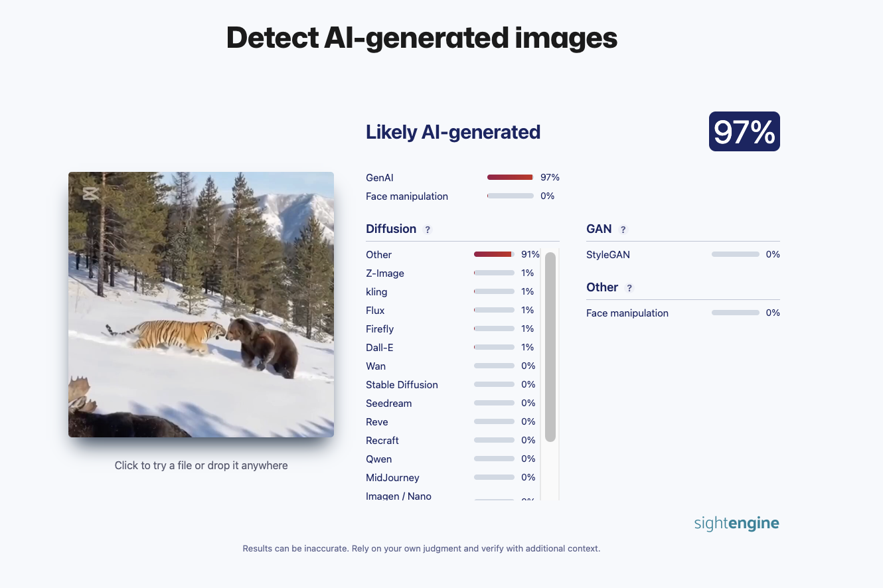Click the help icon beside Other heading

click(629, 288)
